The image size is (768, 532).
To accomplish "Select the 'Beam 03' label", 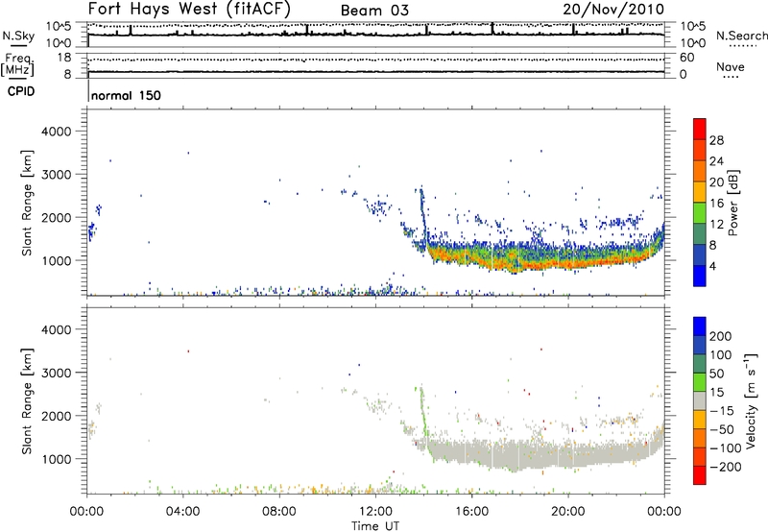I will point(374,11).
